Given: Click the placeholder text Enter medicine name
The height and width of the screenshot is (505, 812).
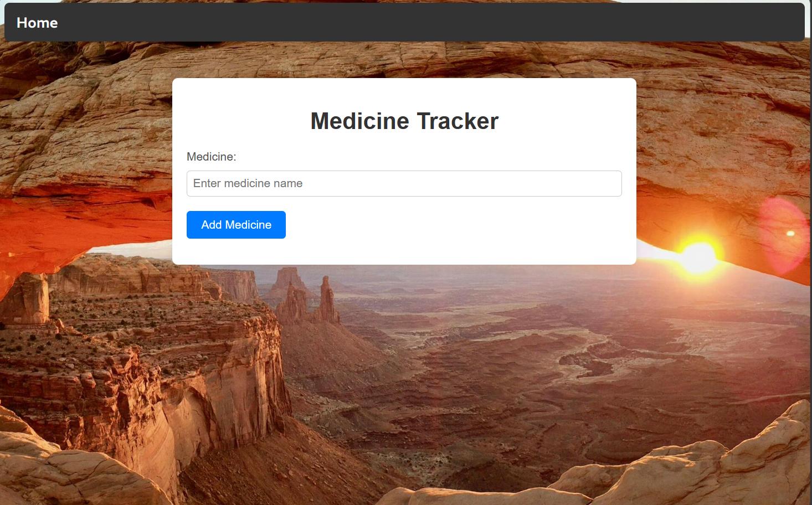Looking at the screenshot, I should pos(248,183).
